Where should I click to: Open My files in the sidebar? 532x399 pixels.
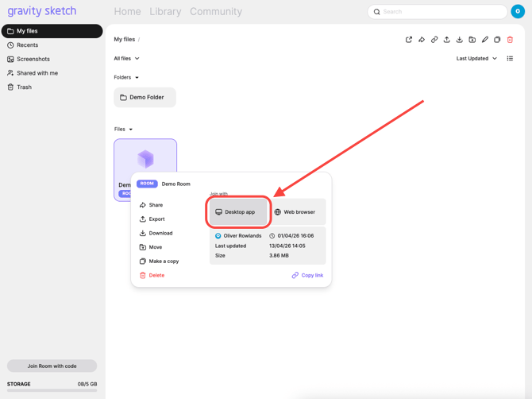(x=52, y=31)
